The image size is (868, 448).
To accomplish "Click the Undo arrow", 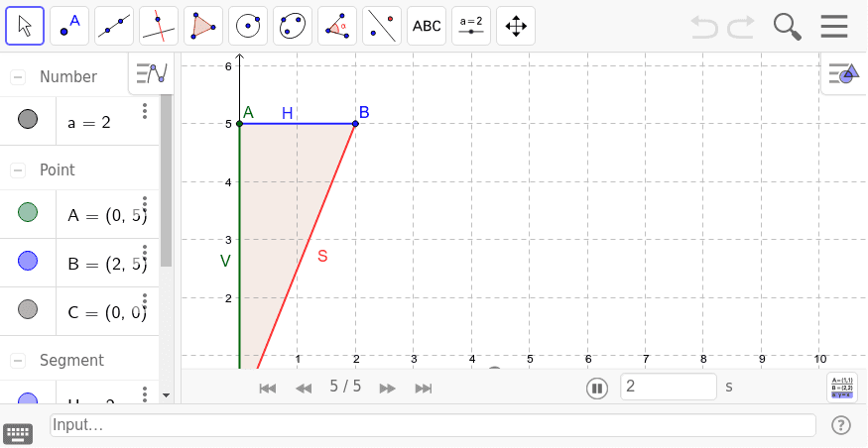I will click(704, 26).
